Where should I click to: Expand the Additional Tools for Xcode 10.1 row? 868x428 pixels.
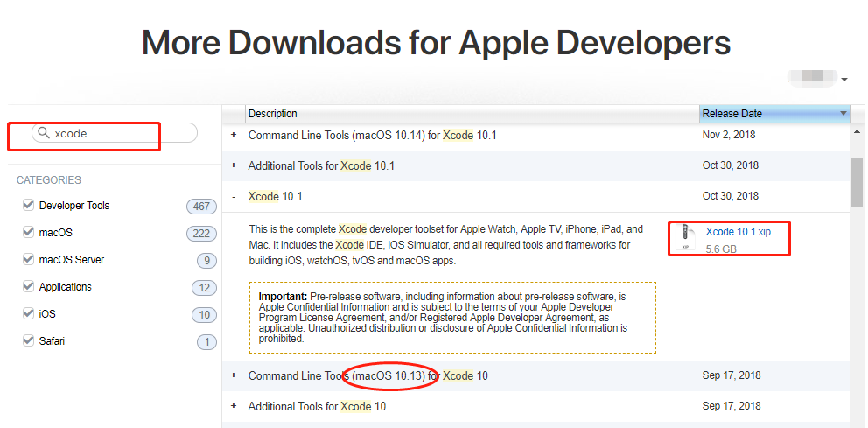234,165
